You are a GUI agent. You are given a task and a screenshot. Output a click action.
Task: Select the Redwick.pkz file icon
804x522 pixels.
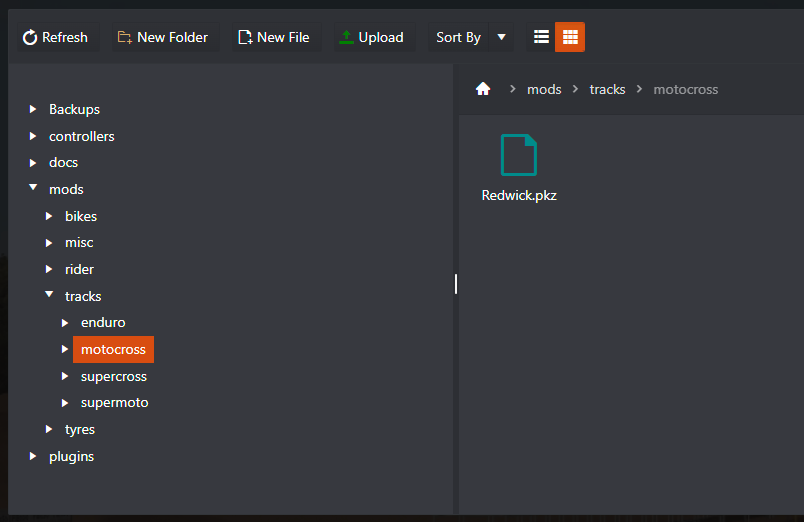pos(519,155)
